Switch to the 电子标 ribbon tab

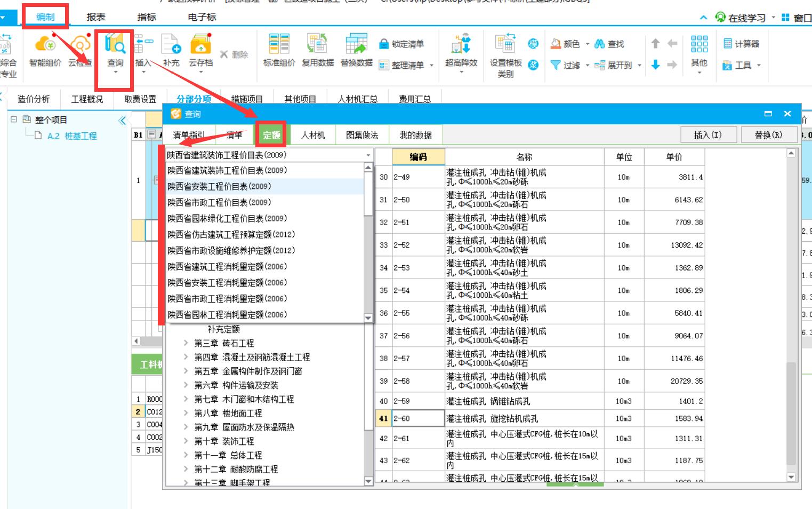point(202,17)
